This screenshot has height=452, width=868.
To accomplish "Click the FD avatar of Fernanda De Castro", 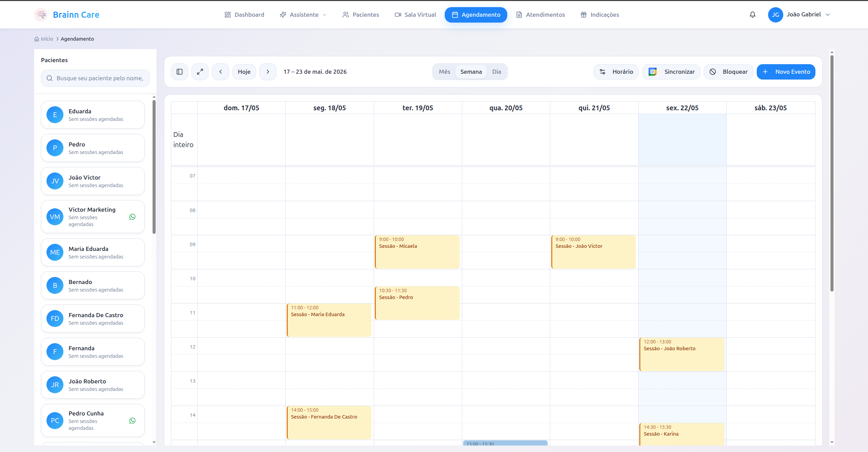I will click(x=55, y=319).
